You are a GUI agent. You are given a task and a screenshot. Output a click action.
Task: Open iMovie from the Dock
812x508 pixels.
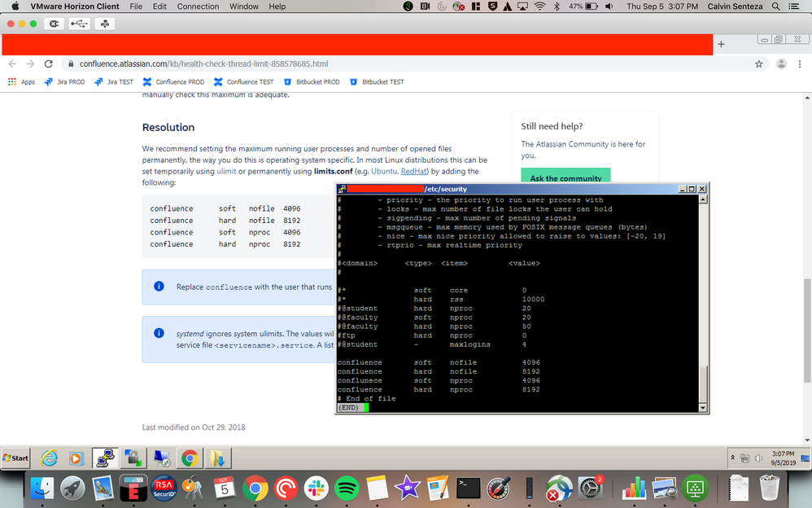pos(408,488)
